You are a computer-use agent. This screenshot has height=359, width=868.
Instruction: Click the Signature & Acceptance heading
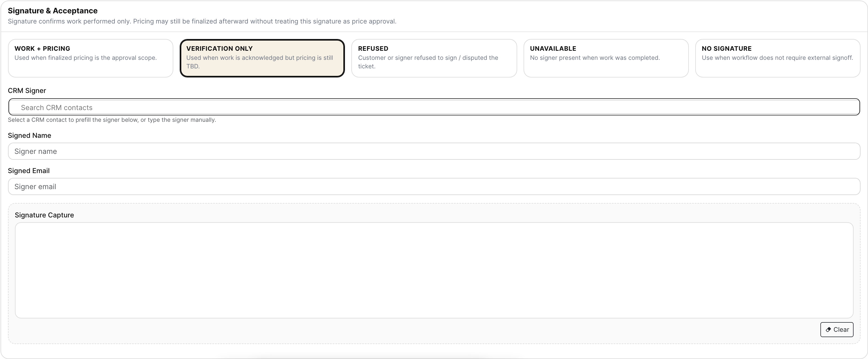[53, 11]
